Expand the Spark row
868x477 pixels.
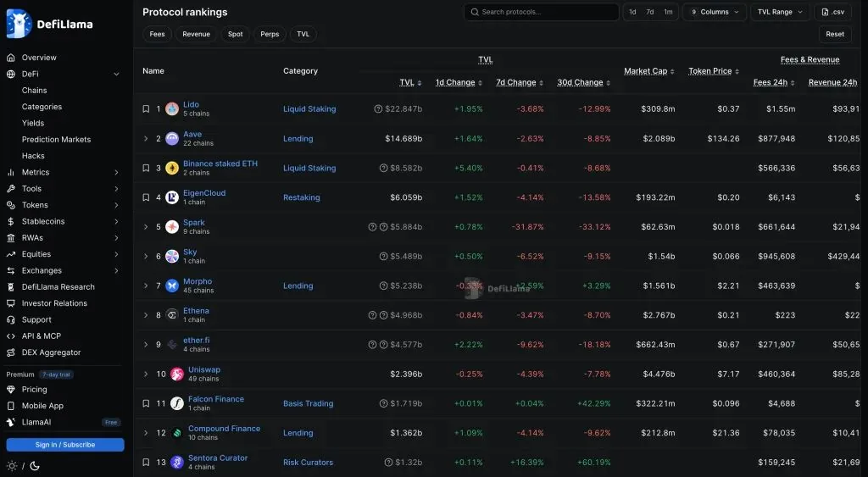coord(146,227)
